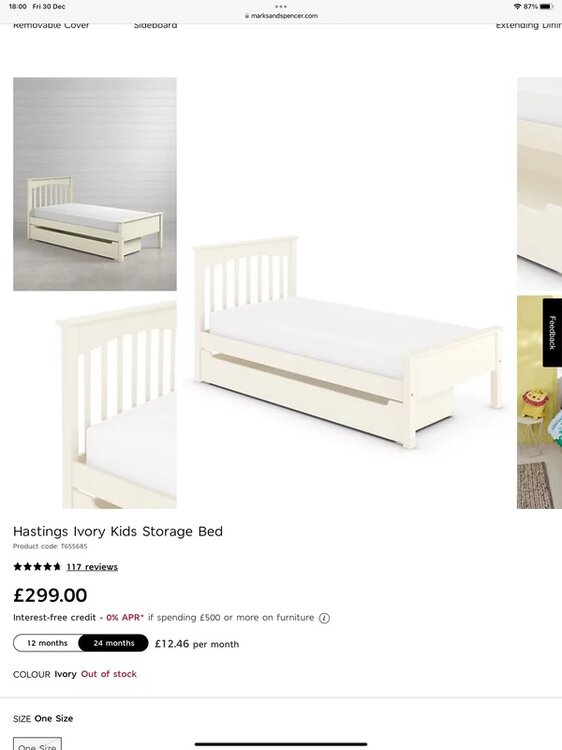The height and width of the screenshot is (750, 562).
Task: Open the drawer close-up image at right
Action: pos(539,184)
